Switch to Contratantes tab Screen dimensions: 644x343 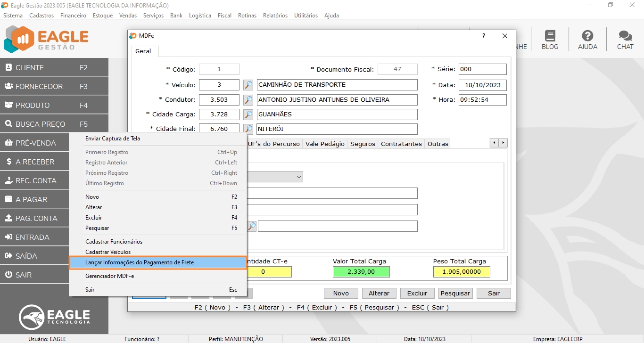point(401,144)
